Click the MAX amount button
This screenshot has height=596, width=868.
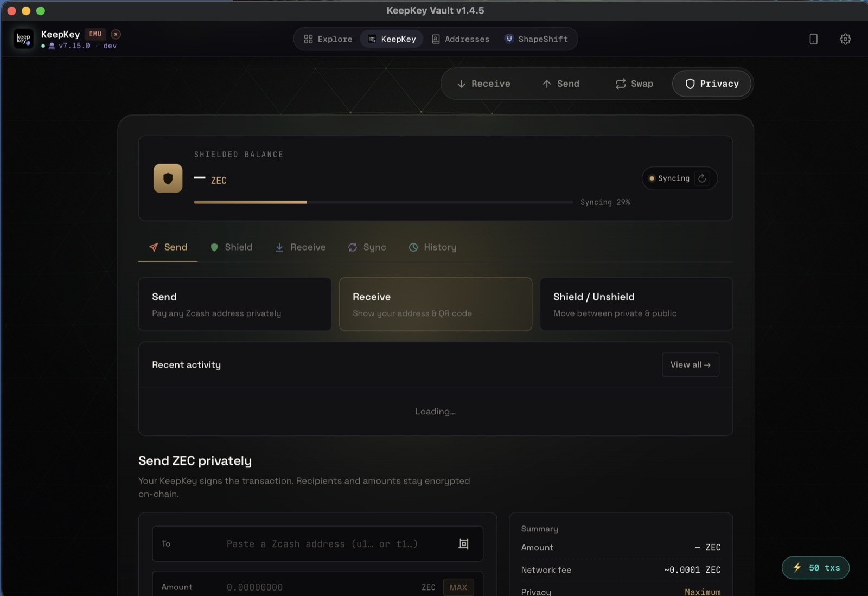click(458, 587)
